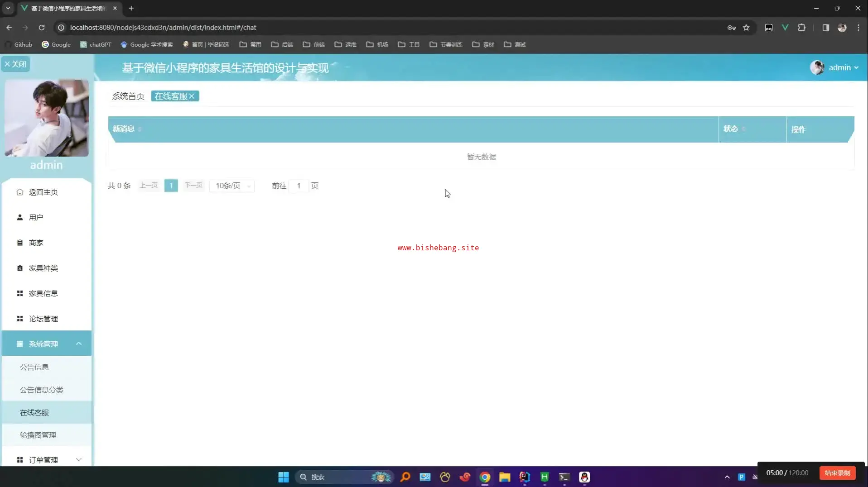Toggle the browser side panel icon

click(826, 28)
